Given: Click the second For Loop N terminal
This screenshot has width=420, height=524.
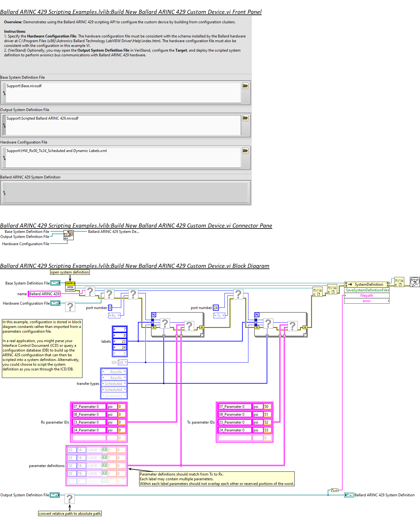Looking at the screenshot, I should point(257,315).
